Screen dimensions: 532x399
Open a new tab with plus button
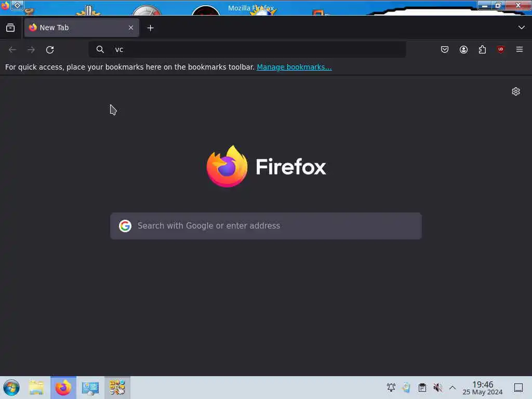pyautogui.click(x=150, y=28)
